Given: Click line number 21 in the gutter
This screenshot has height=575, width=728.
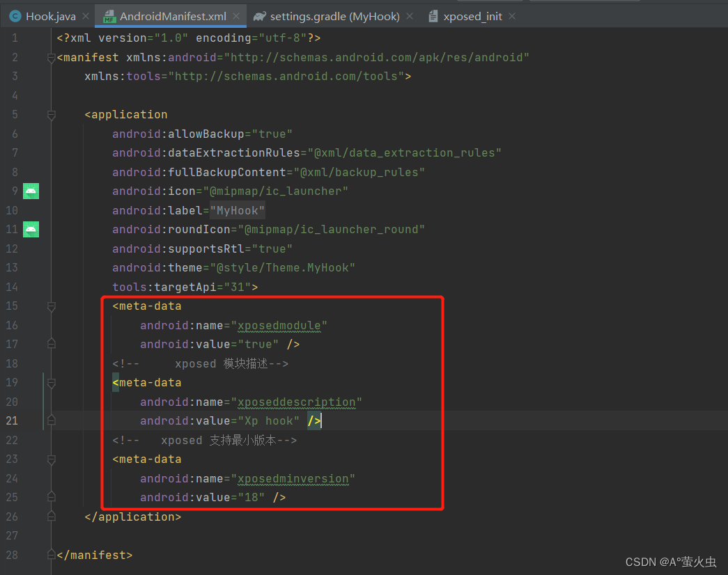Looking at the screenshot, I should 12,421.
